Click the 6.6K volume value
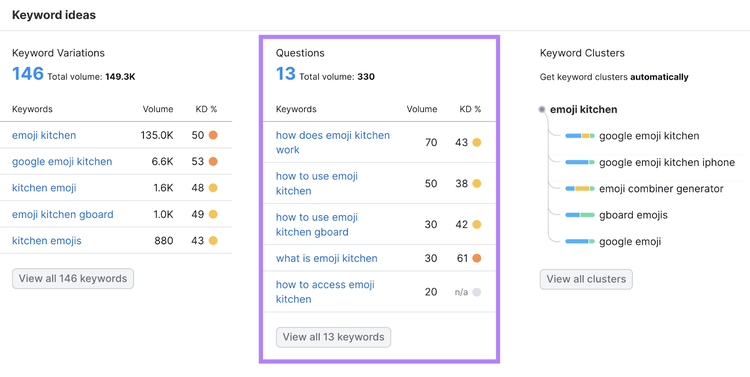The height and width of the screenshot is (377, 750). pyautogui.click(x=162, y=162)
